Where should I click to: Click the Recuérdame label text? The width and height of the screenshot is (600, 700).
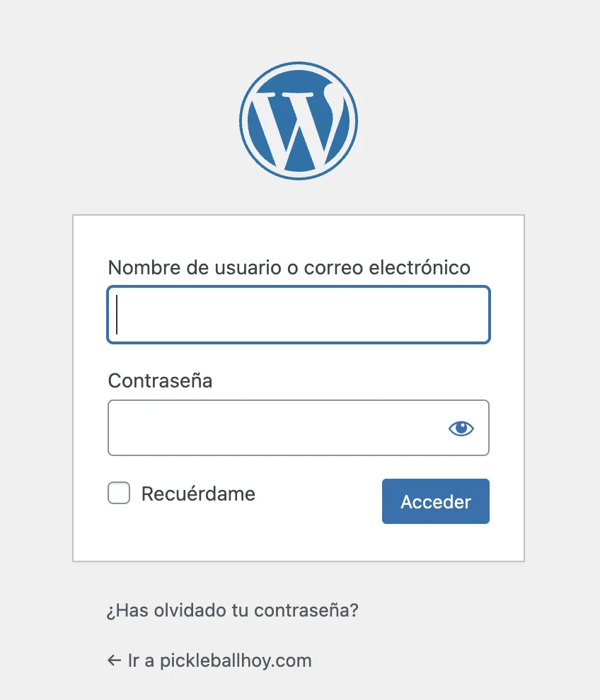[x=198, y=494]
